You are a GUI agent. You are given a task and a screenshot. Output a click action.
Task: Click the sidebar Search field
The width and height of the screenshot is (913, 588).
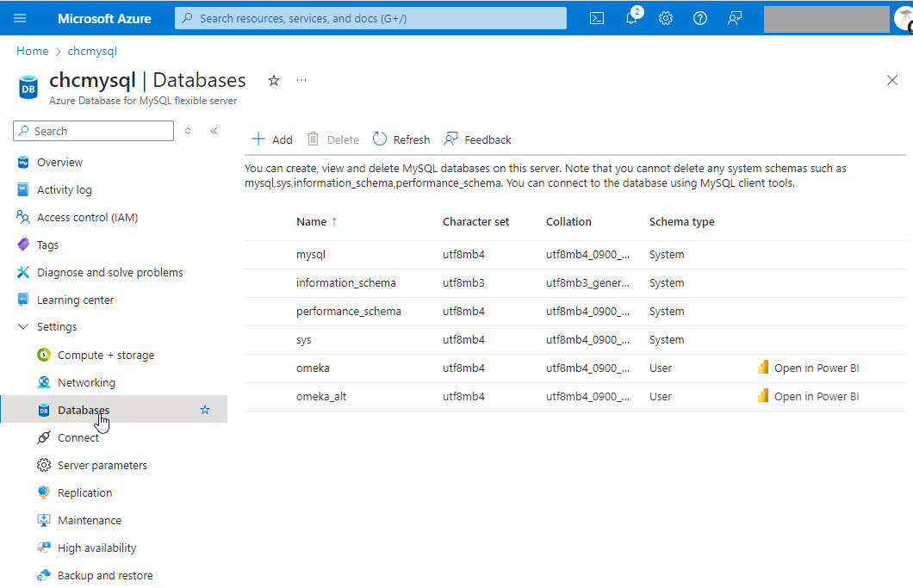click(x=93, y=131)
